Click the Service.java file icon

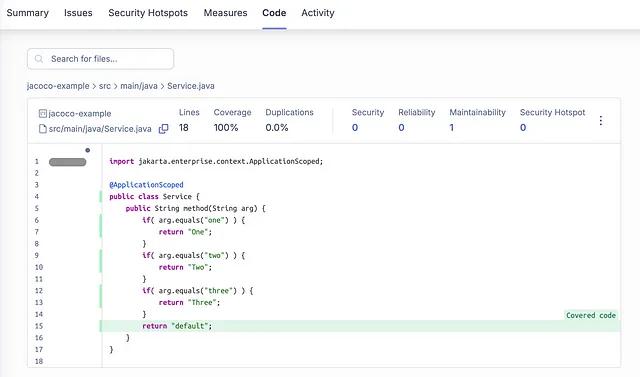[42, 129]
